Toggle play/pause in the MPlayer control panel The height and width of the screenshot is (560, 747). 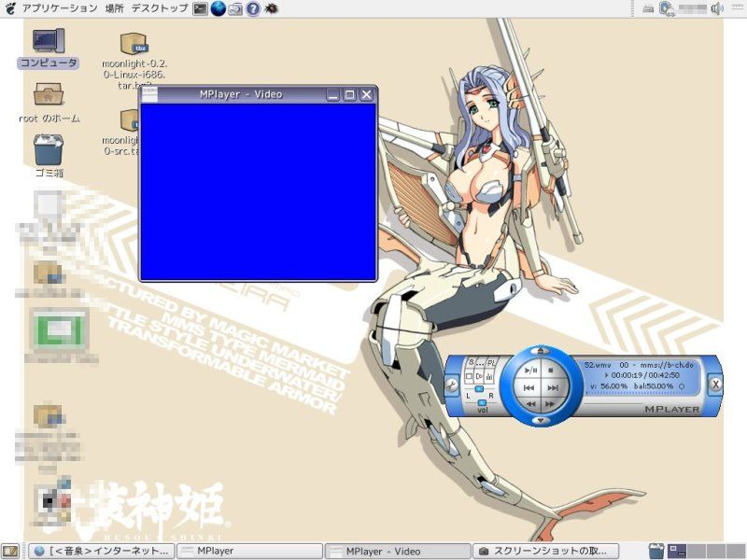[x=531, y=370]
